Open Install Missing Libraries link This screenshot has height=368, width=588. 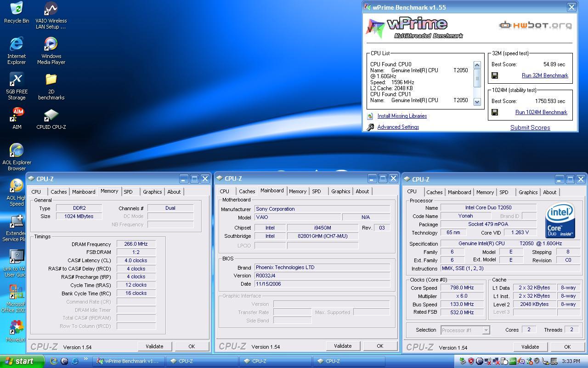(402, 116)
